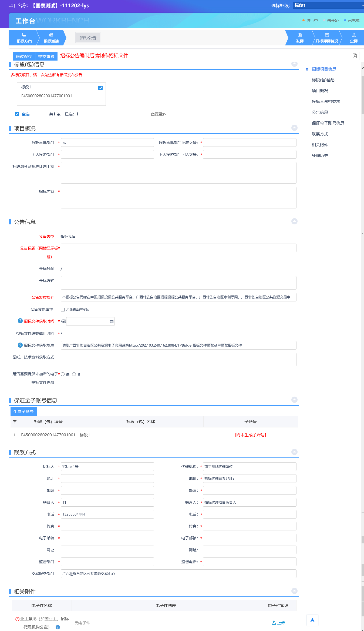This screenshot has height=631, width=364.
Task: Click the info icon next to 业主意见
Action: point(58,627)
